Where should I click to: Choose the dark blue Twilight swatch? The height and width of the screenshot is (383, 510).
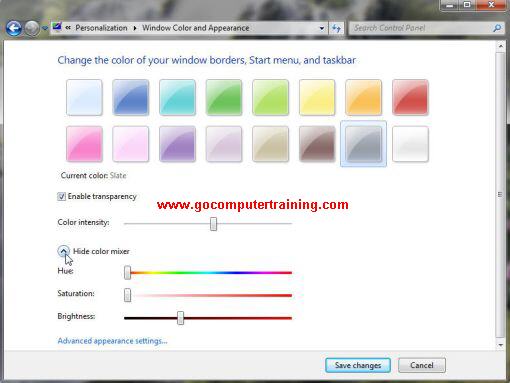click(131, 97)
